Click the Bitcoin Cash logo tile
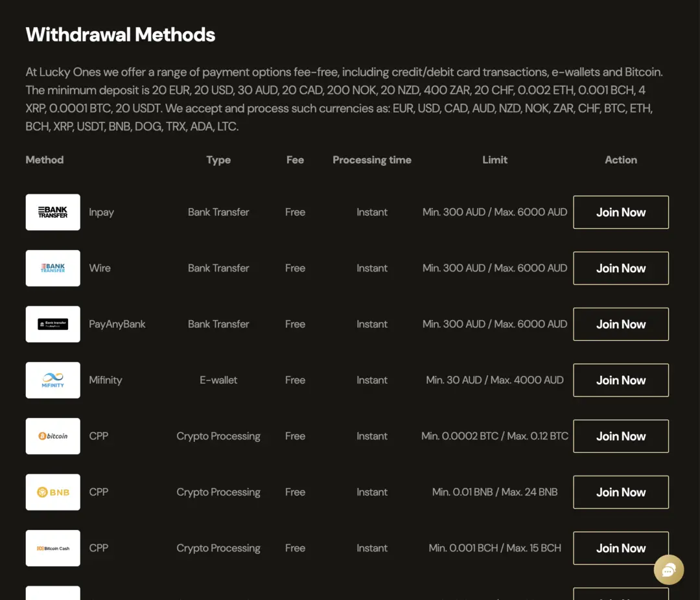This screenshot has height=600, width=700. 52,548
